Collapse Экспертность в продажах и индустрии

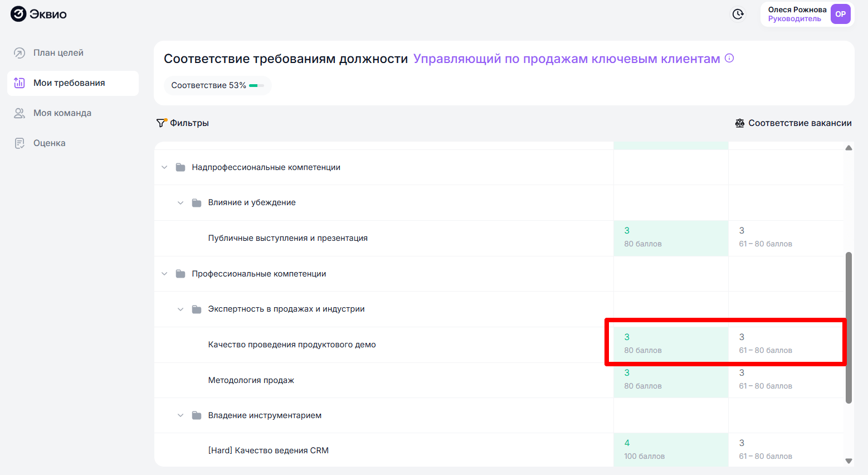pos(181,309)
